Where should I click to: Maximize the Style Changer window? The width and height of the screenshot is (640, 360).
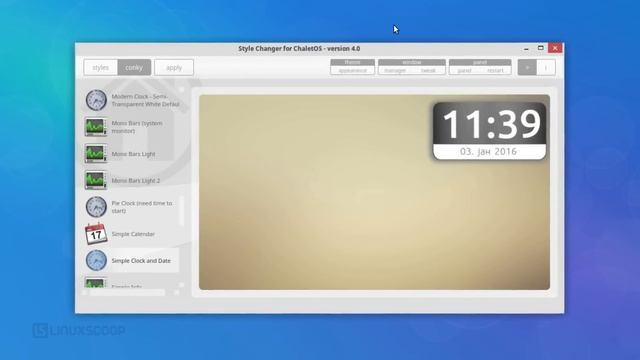[x=540, y=48]
